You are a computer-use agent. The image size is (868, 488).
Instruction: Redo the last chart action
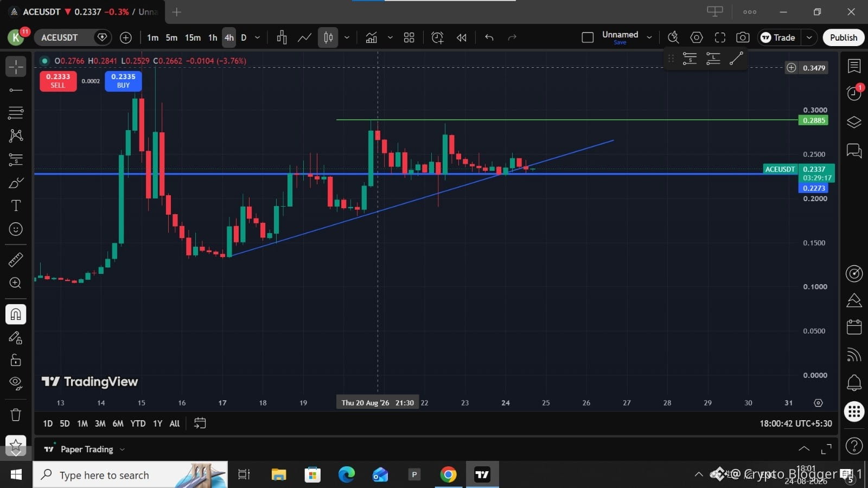(x=512, y=37)
